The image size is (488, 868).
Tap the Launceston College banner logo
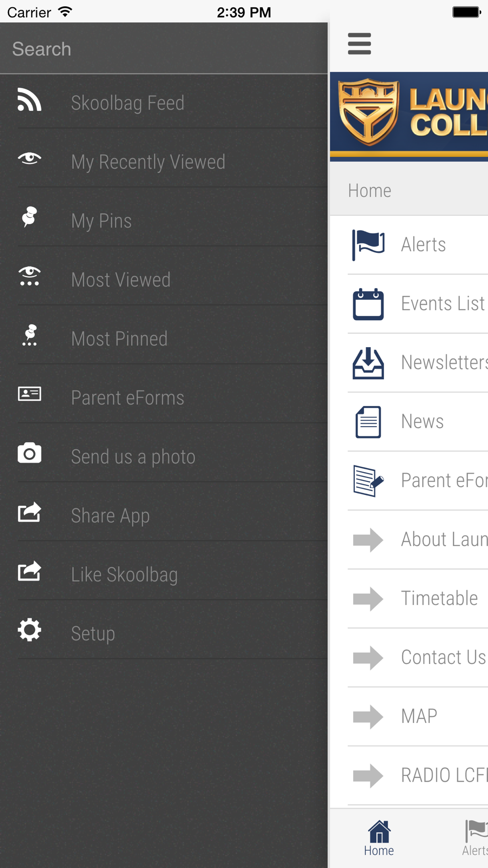(x=409, y=117)
